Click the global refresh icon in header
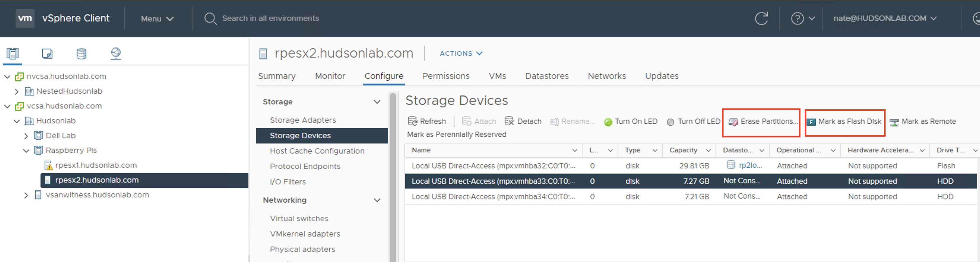This screenshot has width=980, height=262. click(761, 18)
